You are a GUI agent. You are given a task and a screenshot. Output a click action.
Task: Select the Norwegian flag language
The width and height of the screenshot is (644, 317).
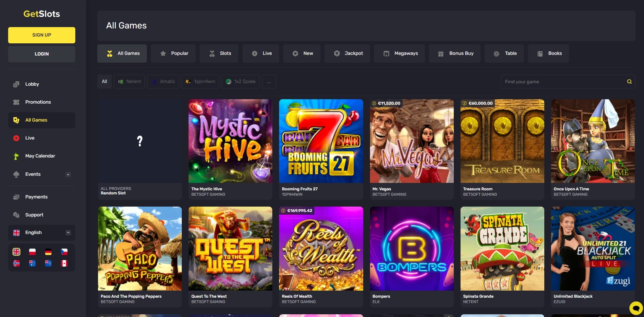[x=16, y=263]
